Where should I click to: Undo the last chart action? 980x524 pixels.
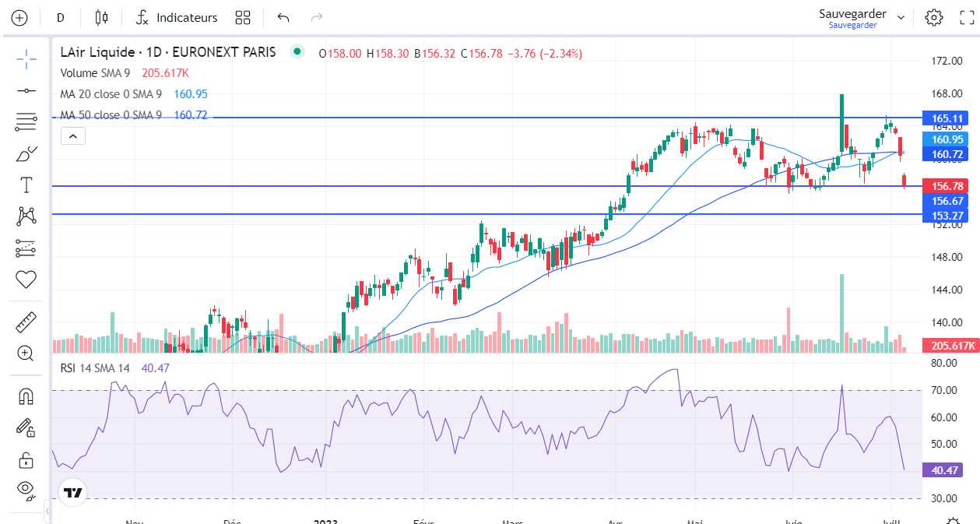pos(283,17)
